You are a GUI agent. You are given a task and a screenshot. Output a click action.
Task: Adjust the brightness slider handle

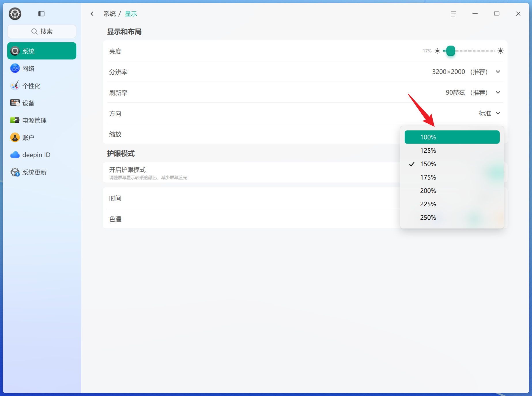[451, 51]
